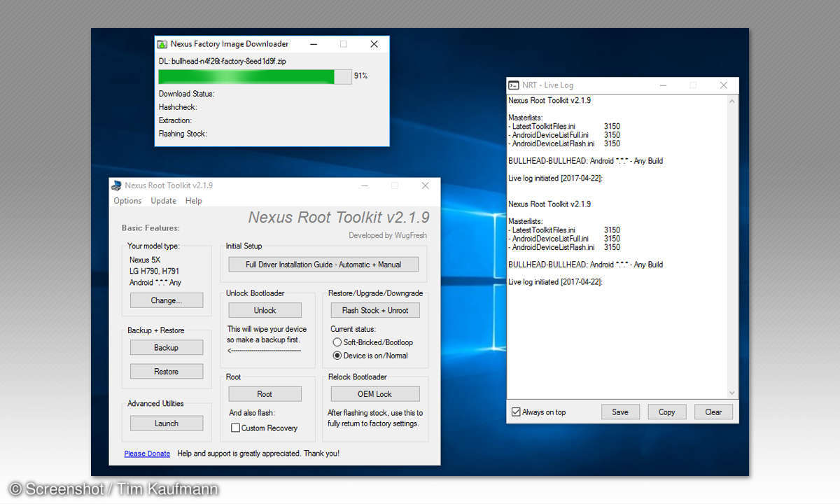
Task: Clear the live log
Action: (713, 412)
